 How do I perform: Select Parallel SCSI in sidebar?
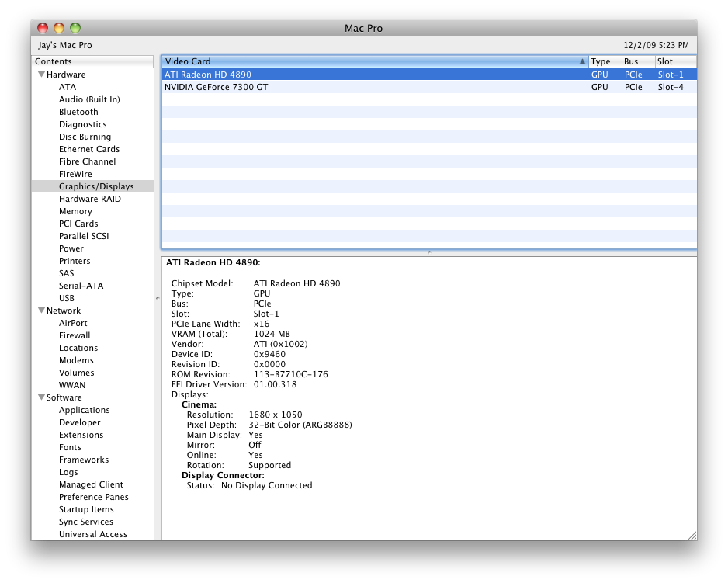pyautogui.click(x=84, y=236)
